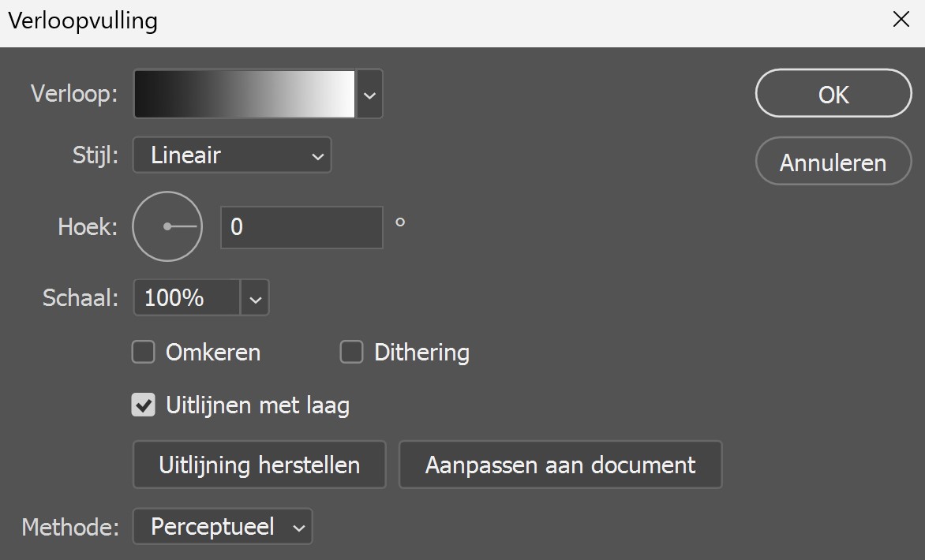
Task: Click the Schaal percentage input field
Action: point(187,298)
